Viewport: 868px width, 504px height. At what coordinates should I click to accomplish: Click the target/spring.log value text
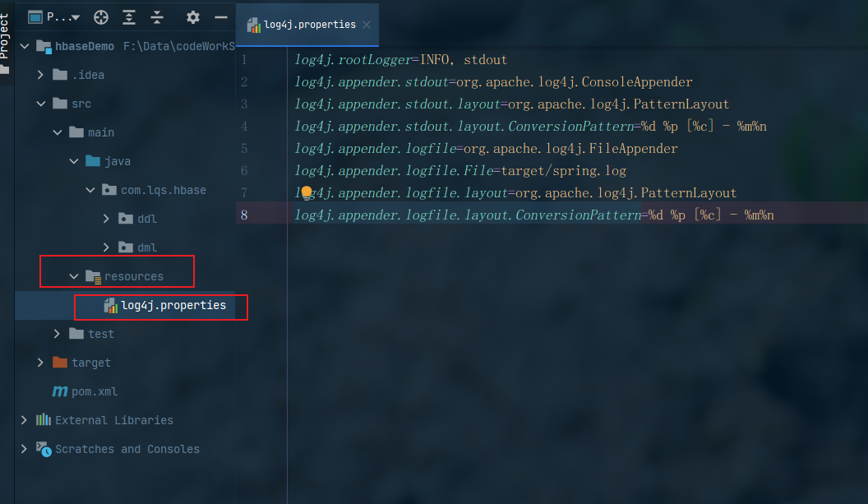click(564, 170)
